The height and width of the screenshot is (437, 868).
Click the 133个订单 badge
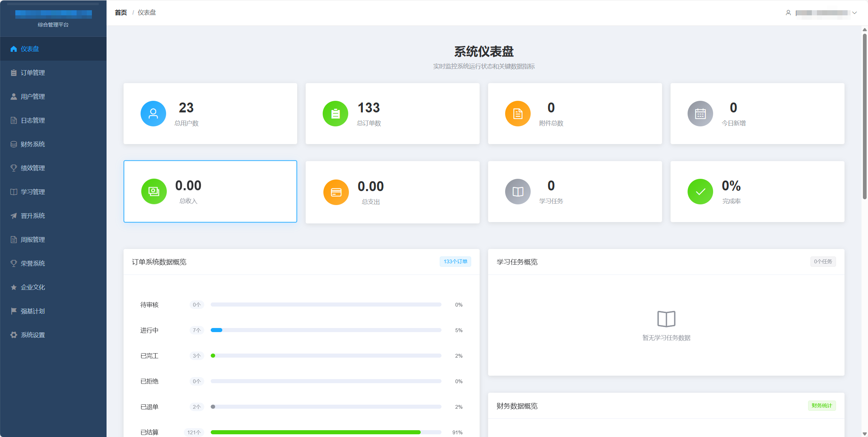point(455,262)
